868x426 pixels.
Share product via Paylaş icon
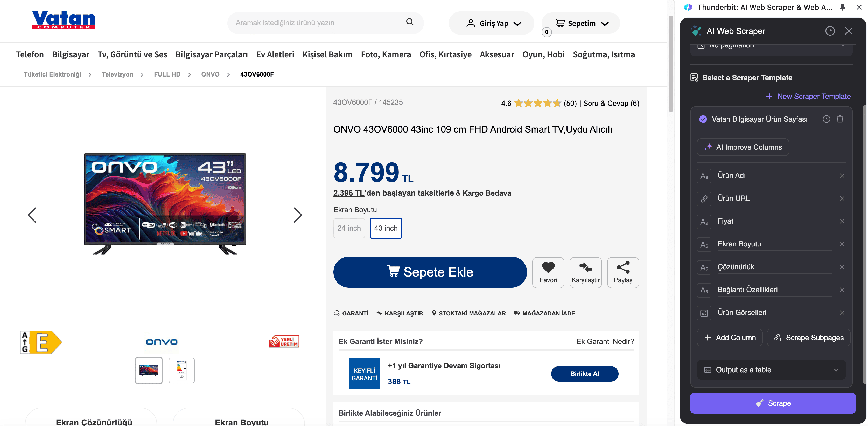(x=623, y=272)
